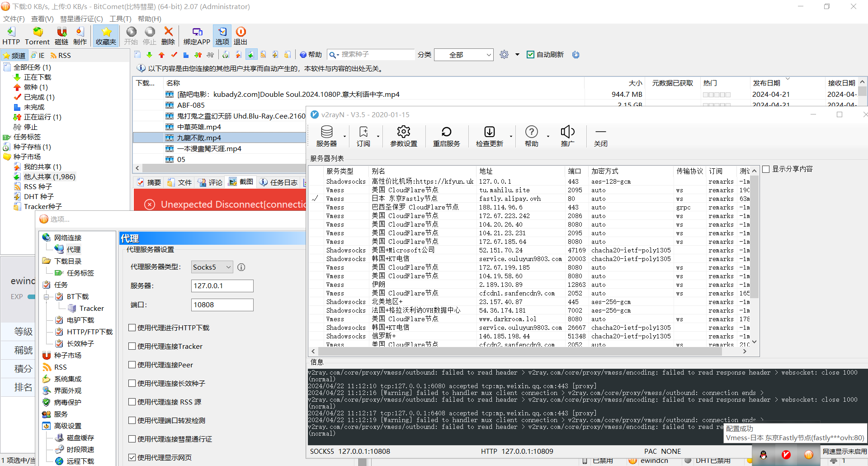Click the gear settings icon in seed market toolbar
Viewport: 868px width, 466px height.
(x=504, y=55)
